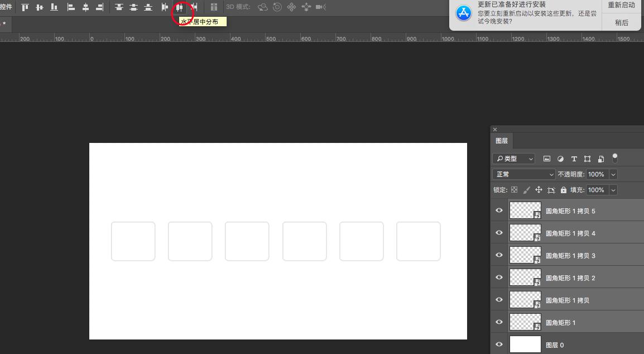Click the lock all padlock icon
Image resolution: width=644 pixels, height=354 pixels.
[x=564, y=190]
